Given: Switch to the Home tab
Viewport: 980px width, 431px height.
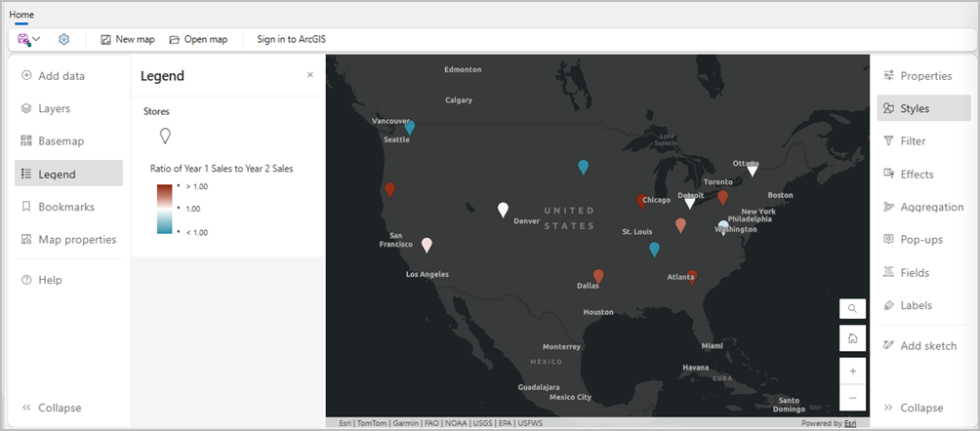Looking at the screenshot, I should pos(21,15).
